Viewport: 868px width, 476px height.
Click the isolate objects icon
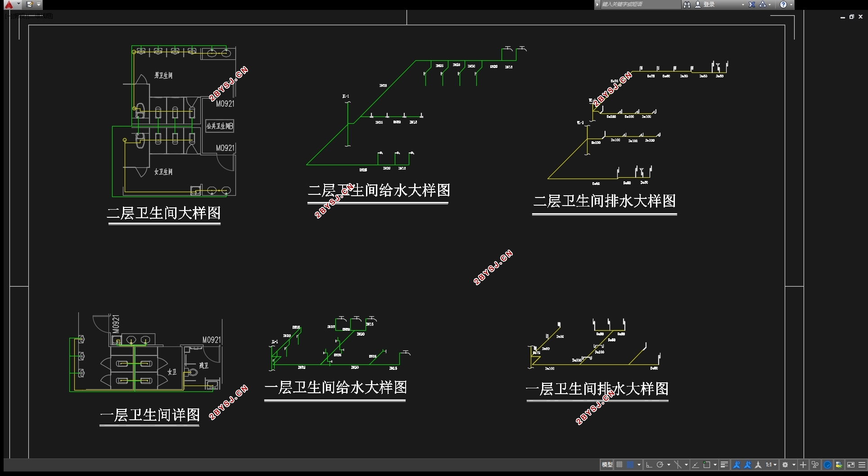815,465
